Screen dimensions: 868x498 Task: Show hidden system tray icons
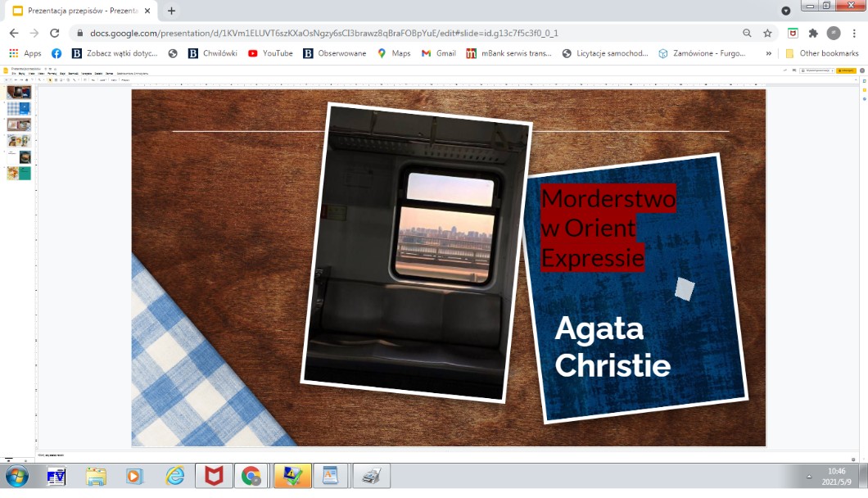(x=809, y=476)
